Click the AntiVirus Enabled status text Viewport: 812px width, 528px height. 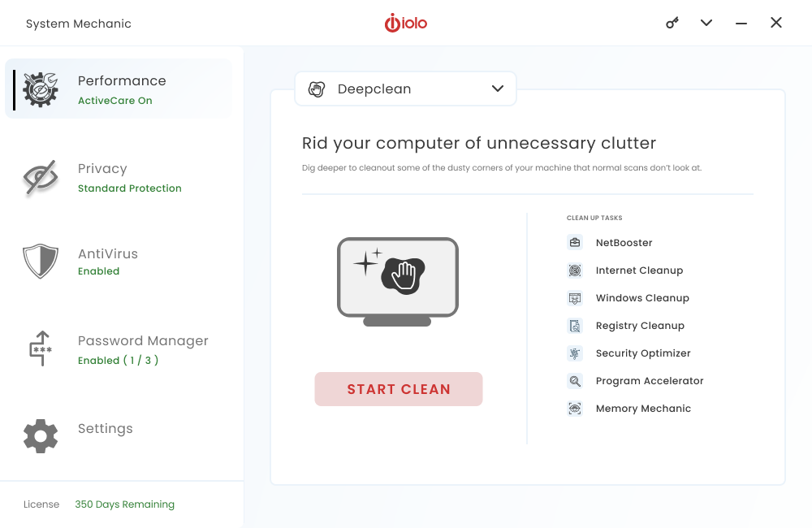point(98,271)
